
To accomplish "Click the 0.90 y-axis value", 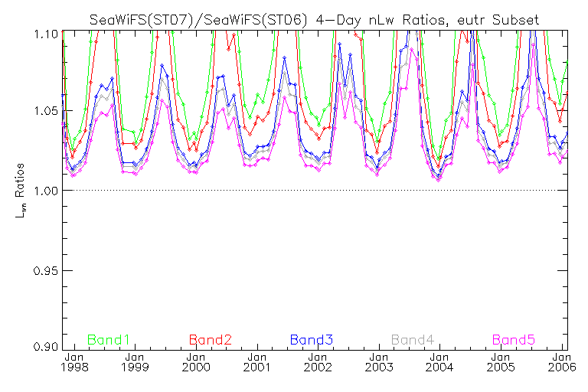I will tap(46, 346).
